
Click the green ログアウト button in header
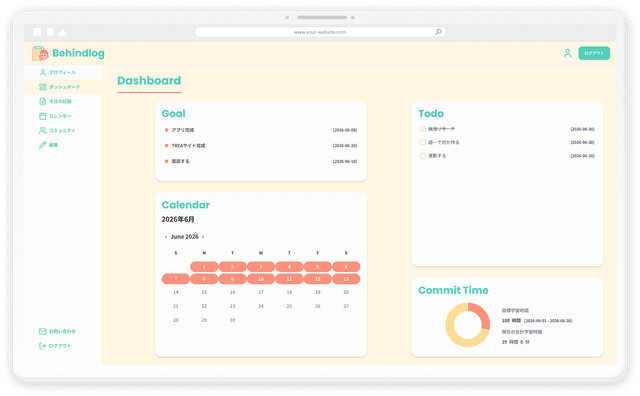tap(594, 53)
